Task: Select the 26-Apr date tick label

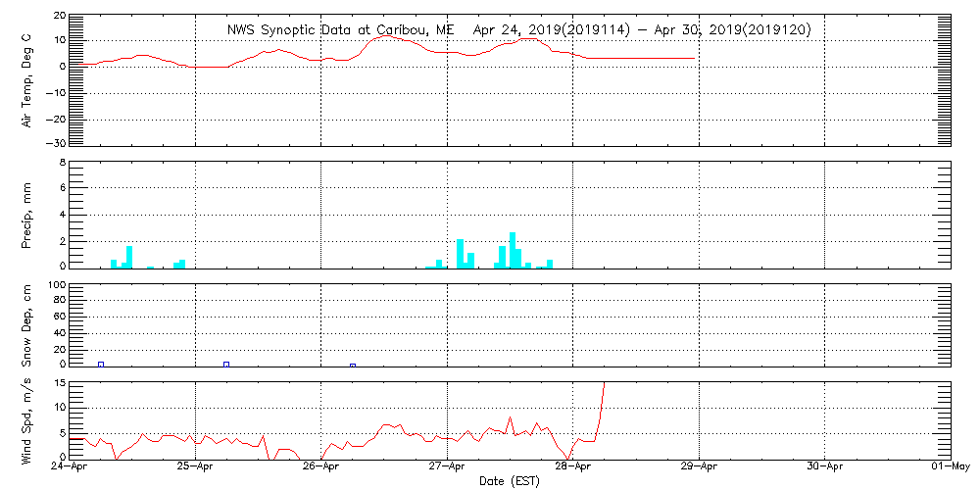Action: (x=321, y=468)
